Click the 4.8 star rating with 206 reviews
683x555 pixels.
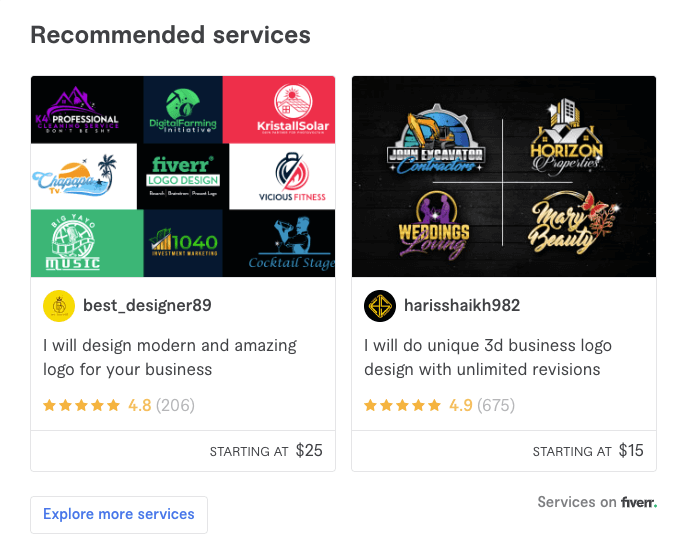pos(118,405)
